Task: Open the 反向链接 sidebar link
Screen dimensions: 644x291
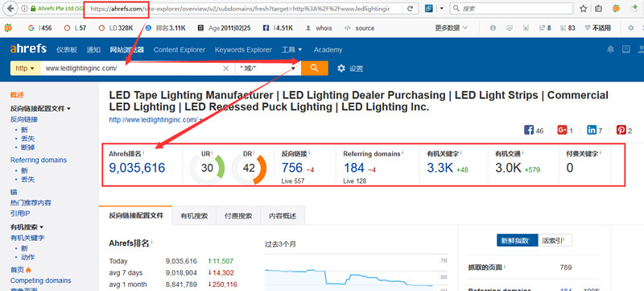Action: pos(24,119)
